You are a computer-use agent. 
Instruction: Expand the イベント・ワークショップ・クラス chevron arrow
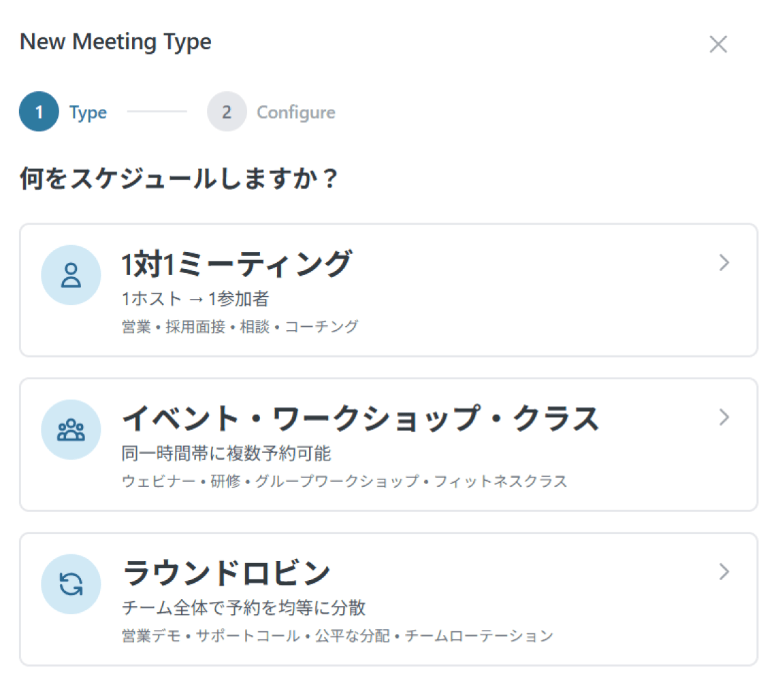coord(725,417)
